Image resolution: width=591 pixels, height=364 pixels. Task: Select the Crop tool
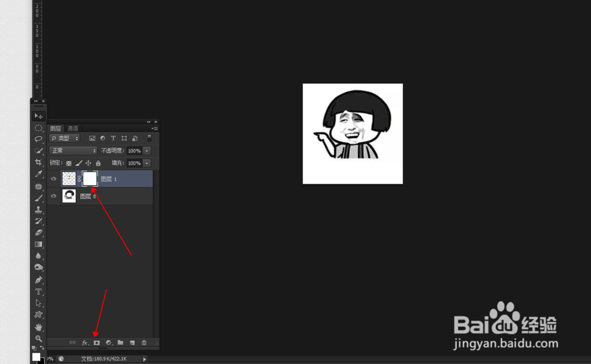pyautogui.click(x=38, y=162)
